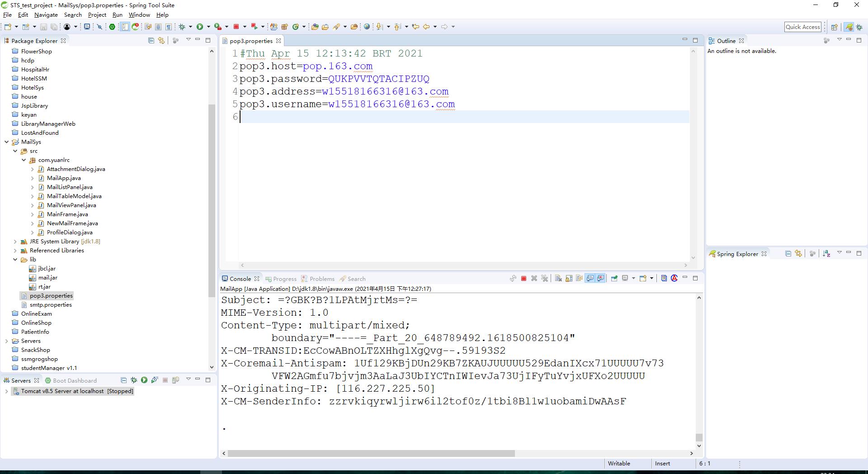The image size is (868, 474).
Task: Click the Clear Console icon
Action: tap(558, 279)
